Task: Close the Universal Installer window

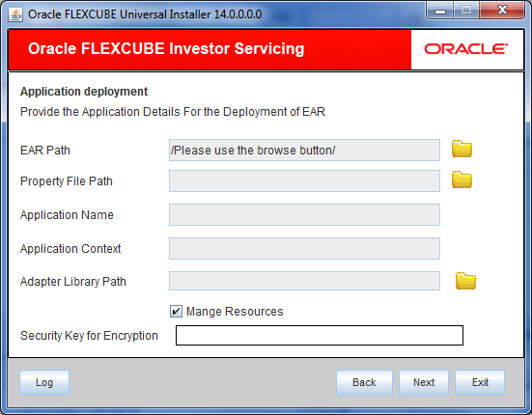Action: click(502, 11)
